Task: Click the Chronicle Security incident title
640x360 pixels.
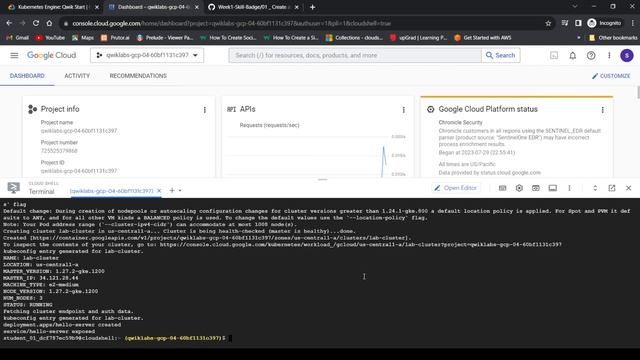Action: point(460,122)
